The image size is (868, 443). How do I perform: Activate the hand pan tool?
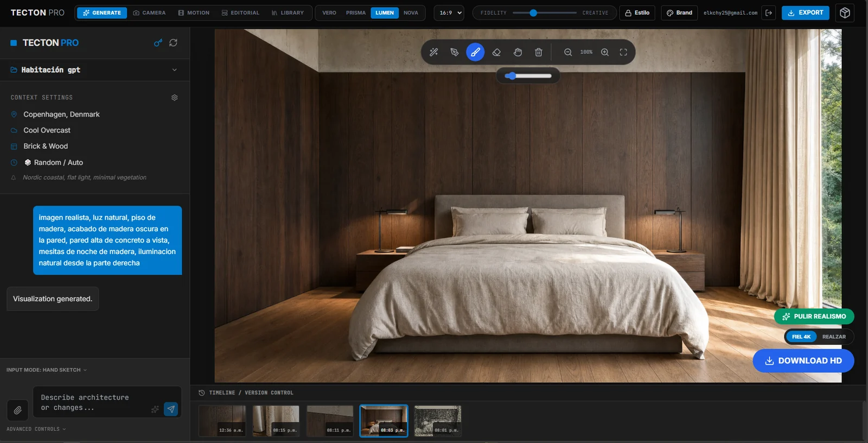click(518, 52)
